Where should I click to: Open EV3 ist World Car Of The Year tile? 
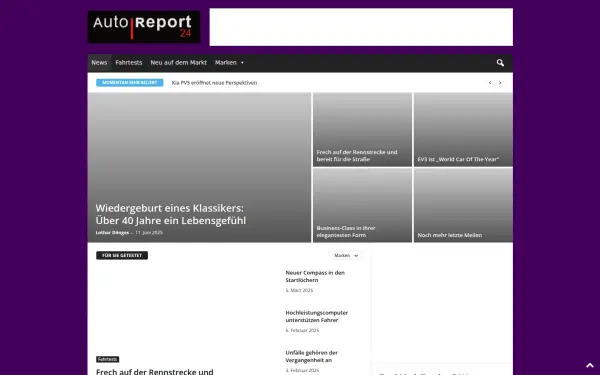tap(463, 129)
